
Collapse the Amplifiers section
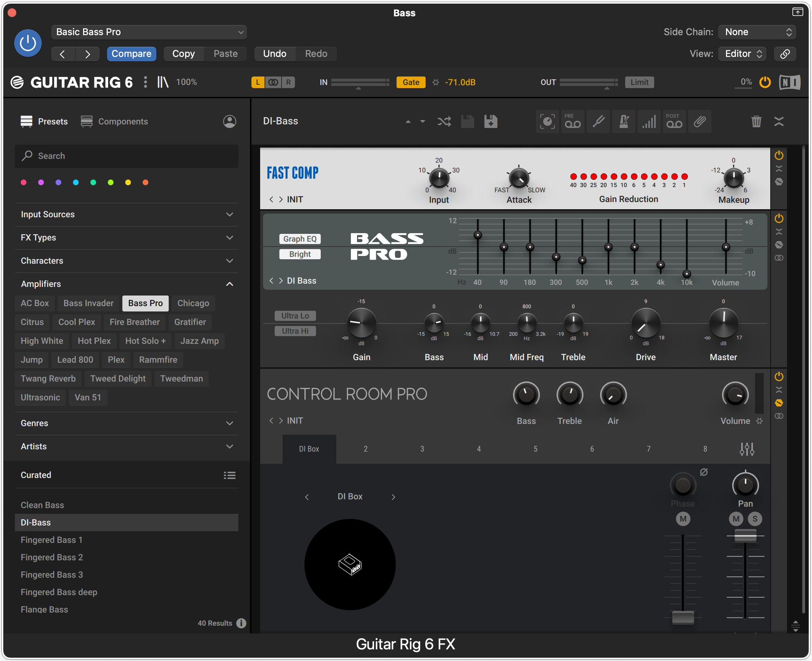click(127, 284)
